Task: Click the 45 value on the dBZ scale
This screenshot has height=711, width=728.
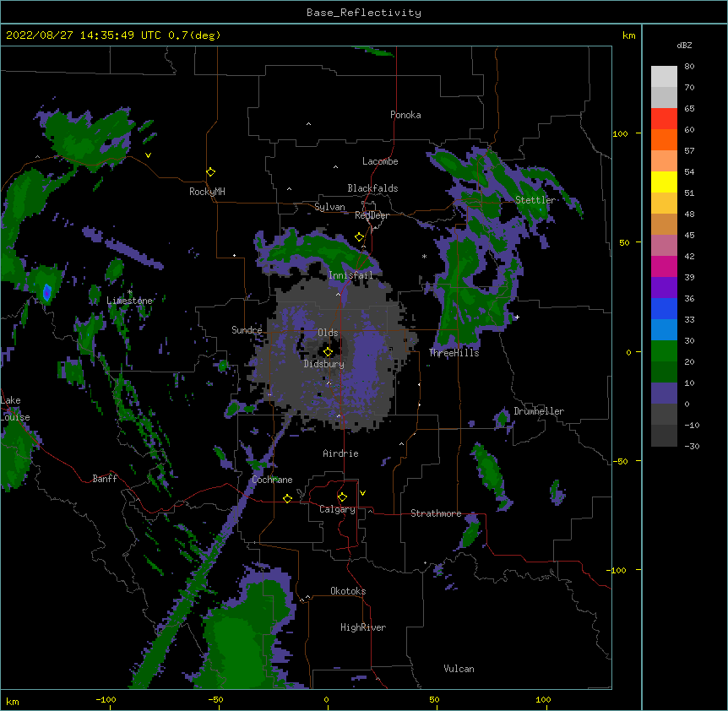Action: (x=689, y=235)
